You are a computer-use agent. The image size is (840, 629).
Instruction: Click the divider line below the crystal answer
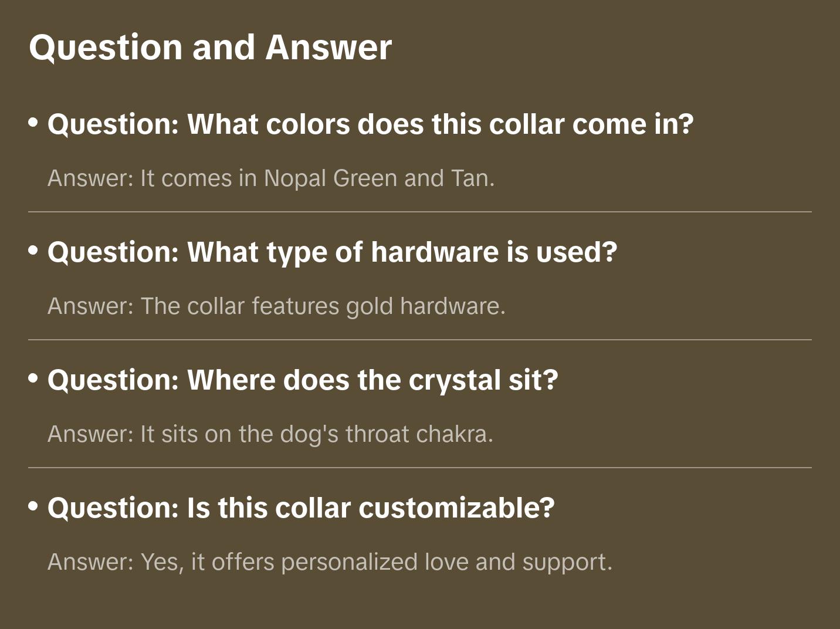pyautogui.click(x=420, y=468)
